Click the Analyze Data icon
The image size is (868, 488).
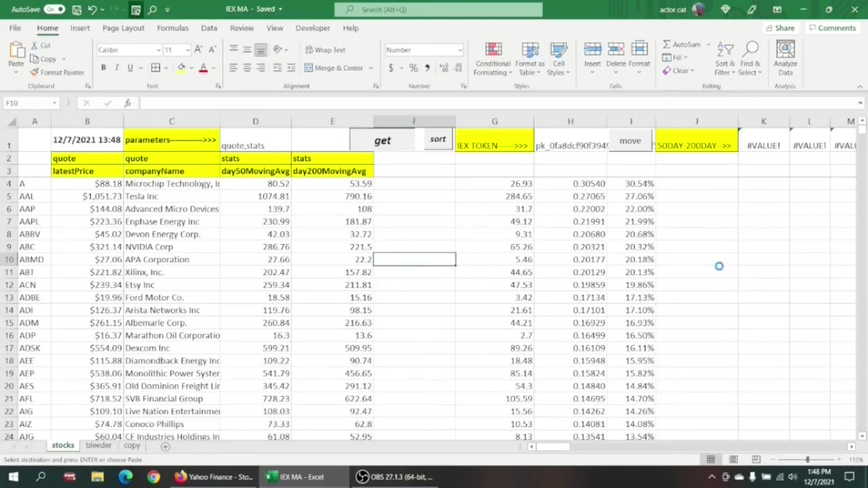click(785, 49)
